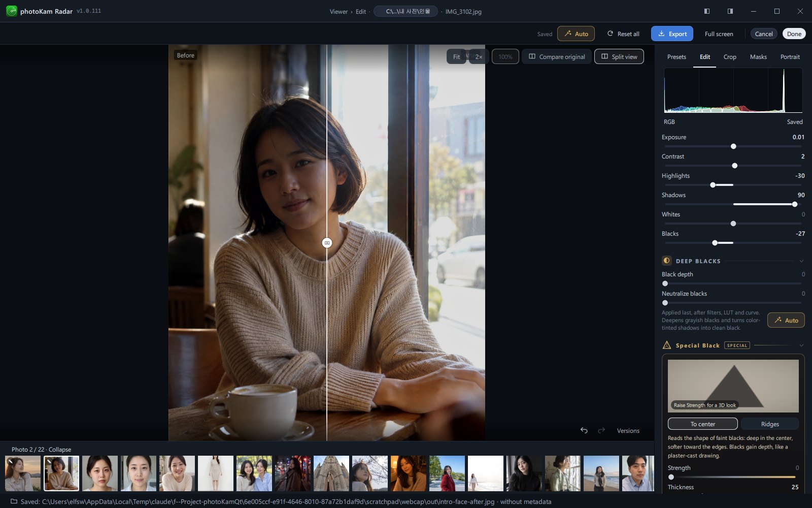Select the Ridges mode option
This screenshot has height=508, width=812.
pos(770,424)
